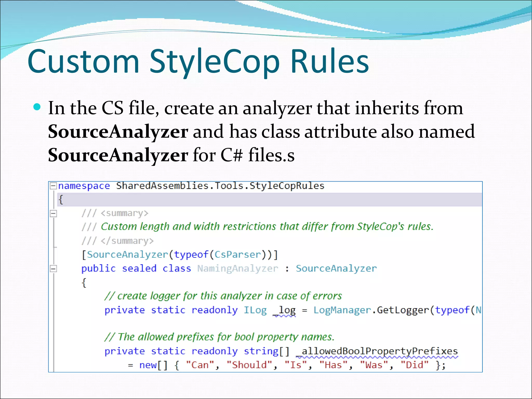Click the CsParser type name
This screenshot has width=532, height=399.
point(237,255)
